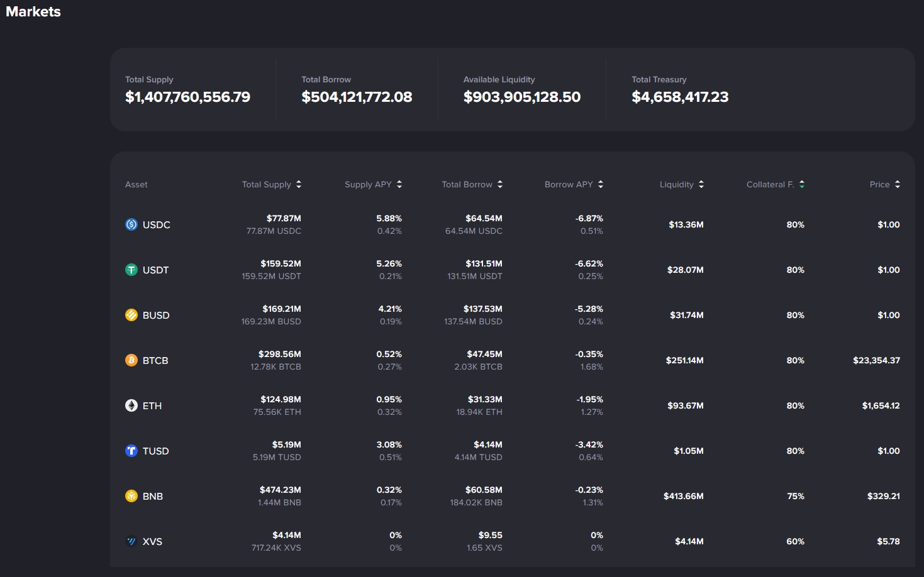Open the USDT market row
The height and width of the screenshot is (577, 924).
(x=513, y=270)
